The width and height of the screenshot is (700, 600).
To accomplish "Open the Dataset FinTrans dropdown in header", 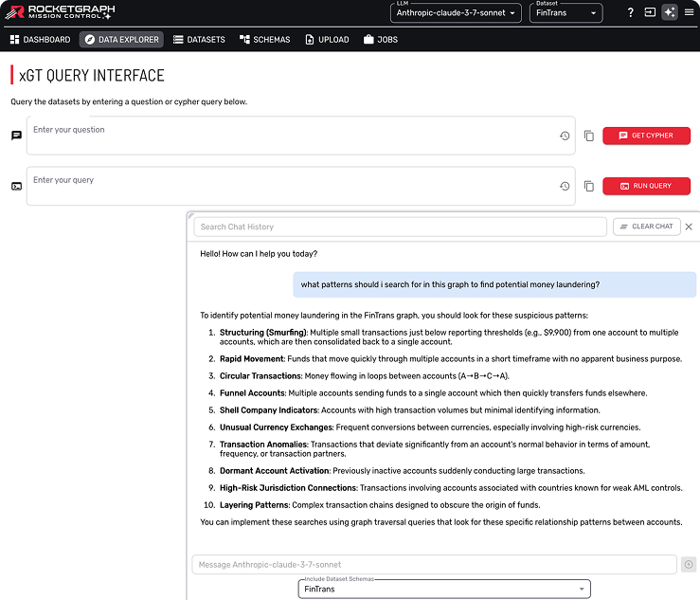I will tap(566, 13).
